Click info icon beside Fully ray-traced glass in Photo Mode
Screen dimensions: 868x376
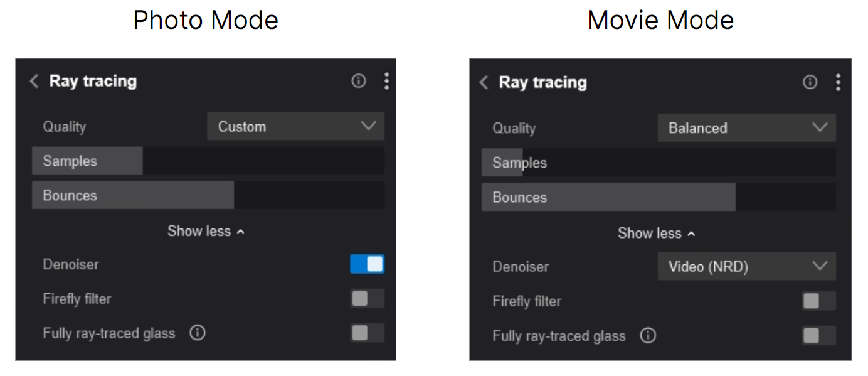tap(198, 333)
